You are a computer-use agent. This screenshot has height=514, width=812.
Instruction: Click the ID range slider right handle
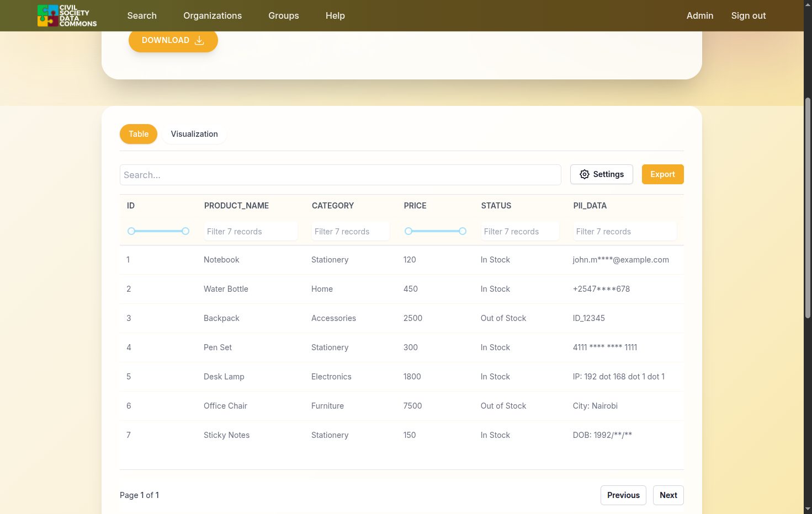pyautogui.click(x=185, y=231)
